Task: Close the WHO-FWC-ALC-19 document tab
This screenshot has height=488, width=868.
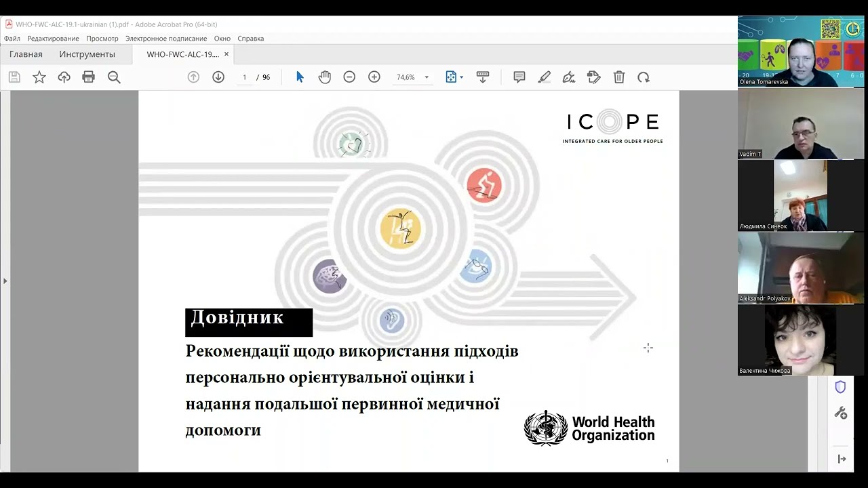Action: pos(226,54)
